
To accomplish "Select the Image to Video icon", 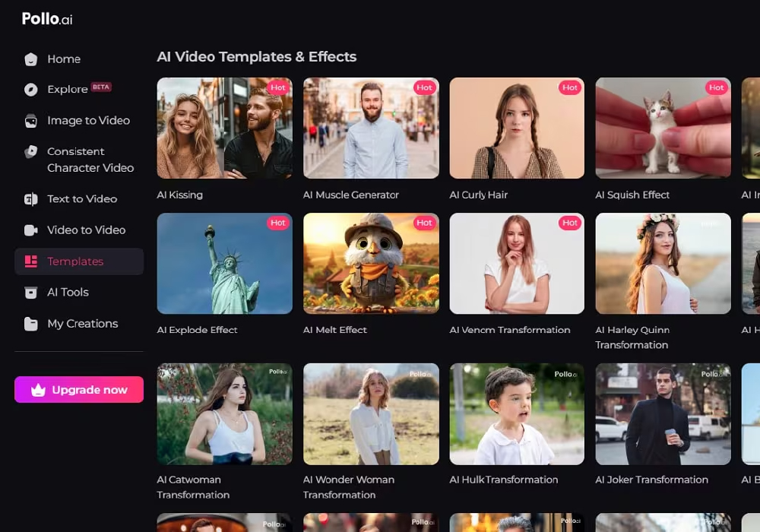I will [x=30, y=121].
